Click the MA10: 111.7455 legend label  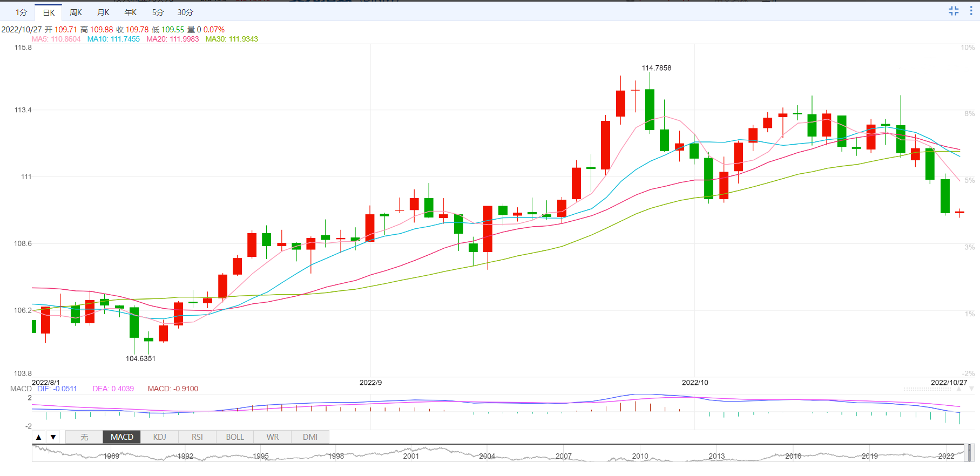click(113, 39)
